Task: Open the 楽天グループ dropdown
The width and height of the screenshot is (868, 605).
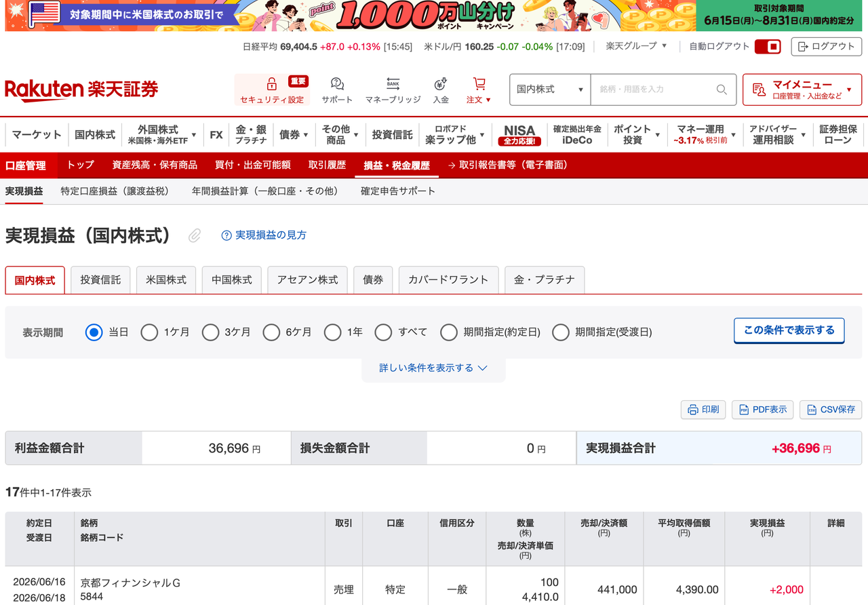Action: [636, 46]
